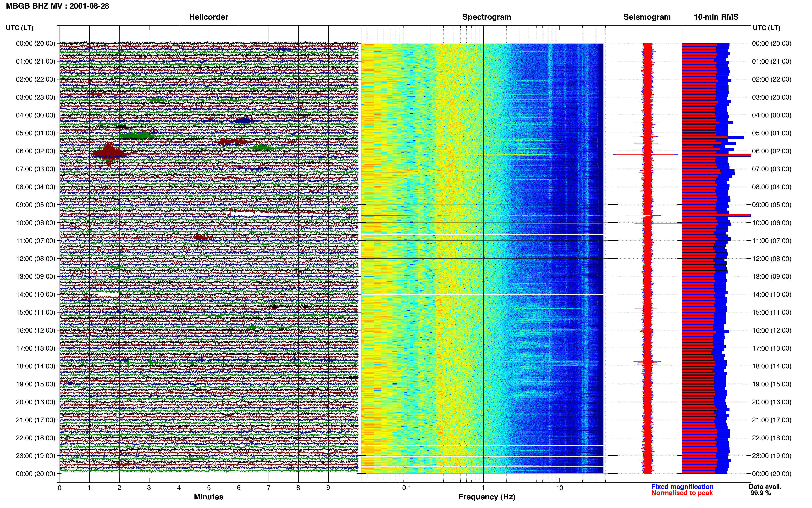Click the '6' tick on the Minutes axis
Screen dimensions: 812x508
pyautogui.click(x=239, y=487)
